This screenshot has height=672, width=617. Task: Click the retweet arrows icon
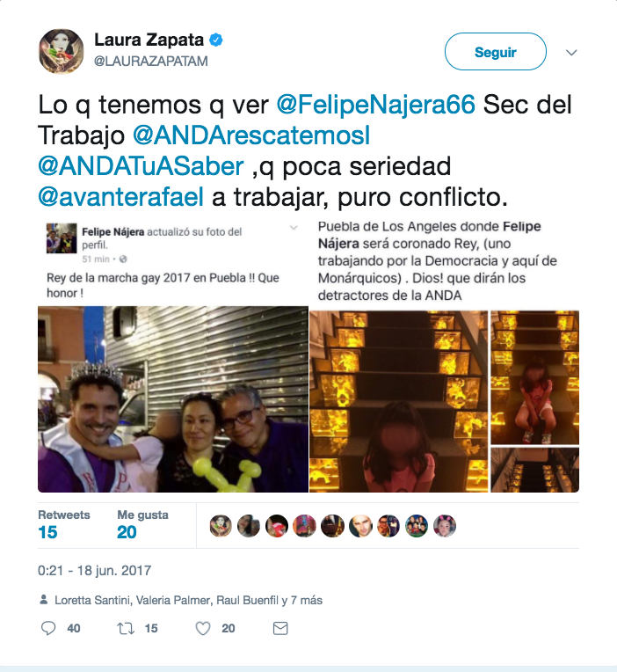click(x=126, y=629)
